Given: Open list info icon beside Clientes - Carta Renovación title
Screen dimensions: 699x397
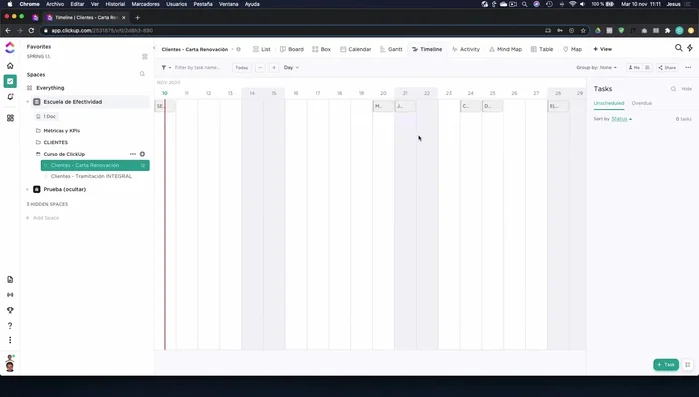Looking at the screenshot, I should click(x=238, y=49).
